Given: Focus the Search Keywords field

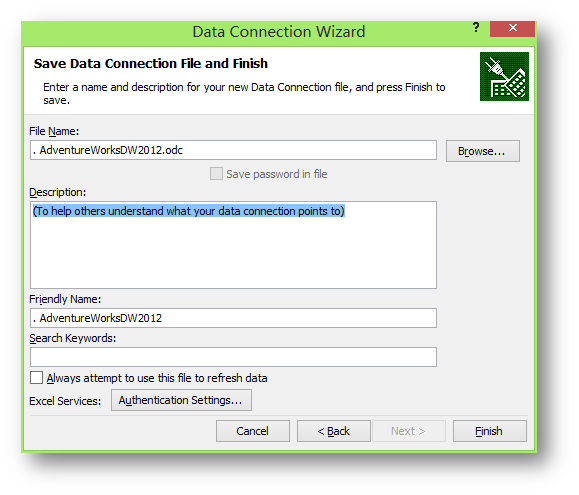Looking at the screenshot, I should coord(233,357).
